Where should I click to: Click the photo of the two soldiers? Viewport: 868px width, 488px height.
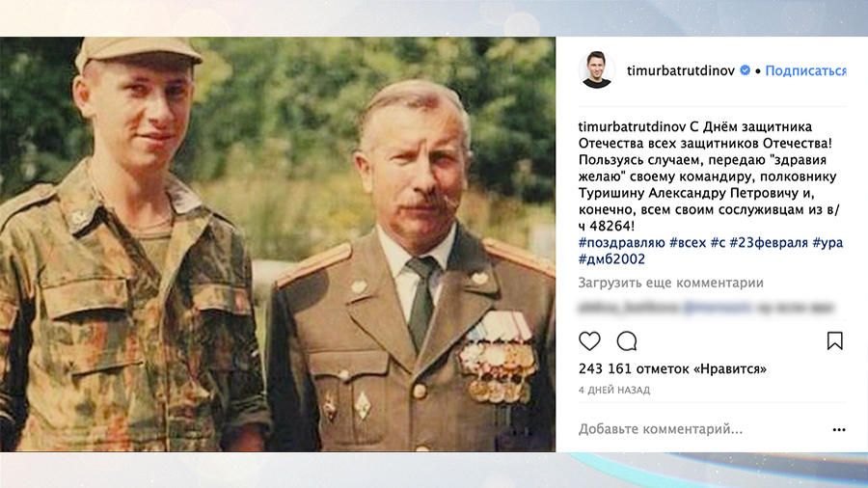(278, 244)
